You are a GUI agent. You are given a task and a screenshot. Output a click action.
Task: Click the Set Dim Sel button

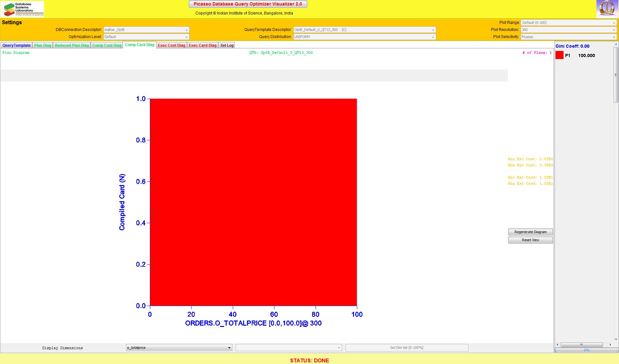pyautogui.click(x=407, y=348)
